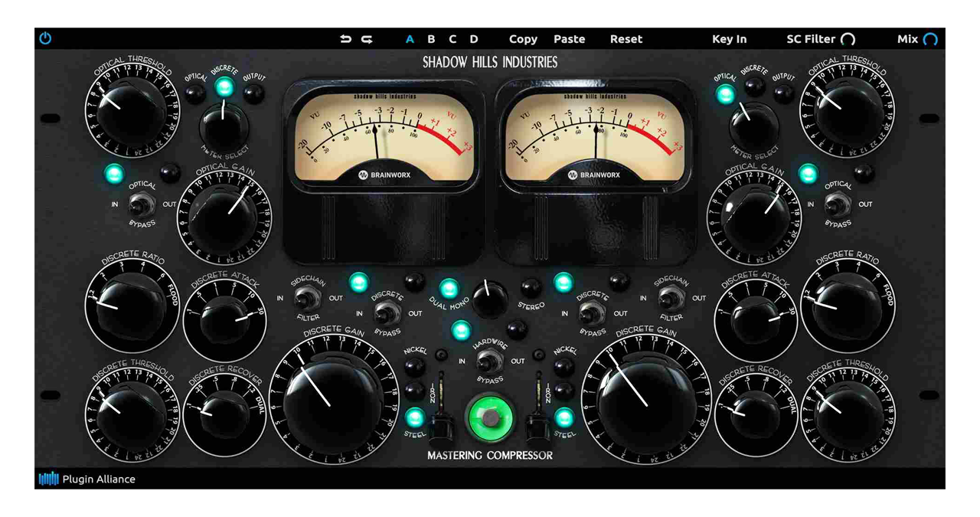Select preset slot B
This screenshot has width=980, height=517.
coord(431,39)
